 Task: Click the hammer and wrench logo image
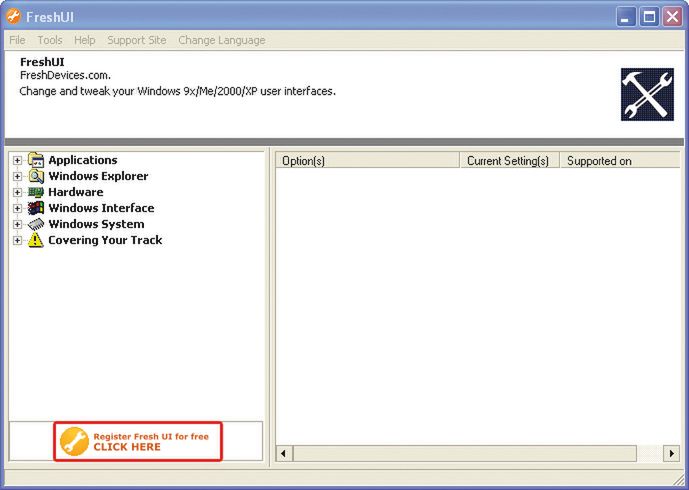click(647, 94)
